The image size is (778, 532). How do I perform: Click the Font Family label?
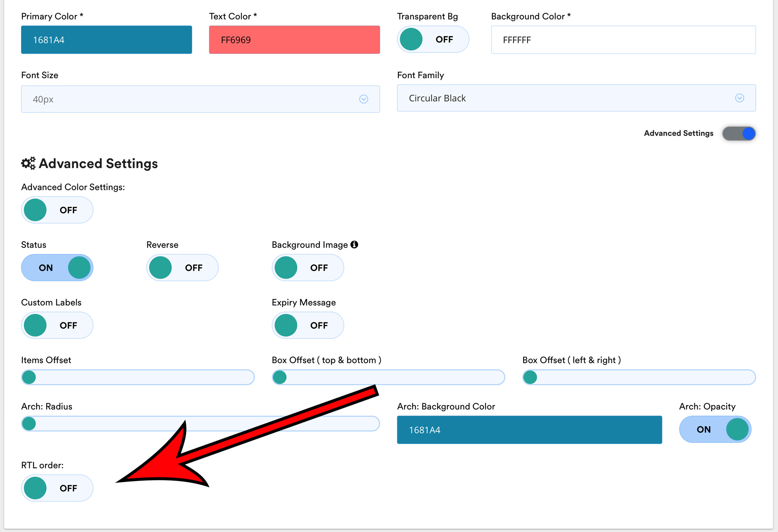[x=421, y=75]
